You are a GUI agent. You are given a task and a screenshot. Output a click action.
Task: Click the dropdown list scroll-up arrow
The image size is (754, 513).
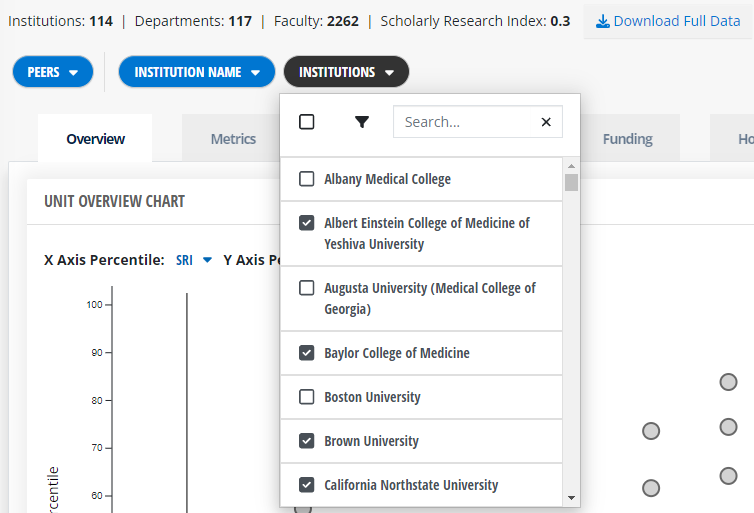tap(571, 166)
